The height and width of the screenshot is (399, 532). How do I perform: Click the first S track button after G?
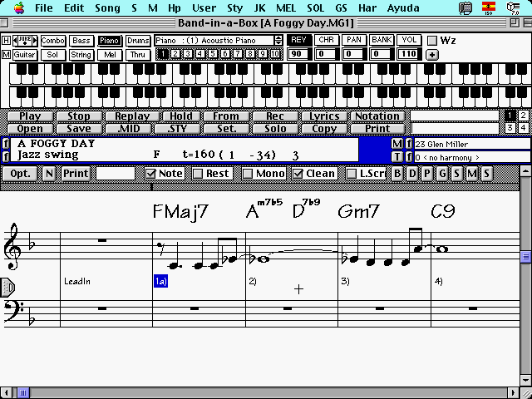click(456, 174)
